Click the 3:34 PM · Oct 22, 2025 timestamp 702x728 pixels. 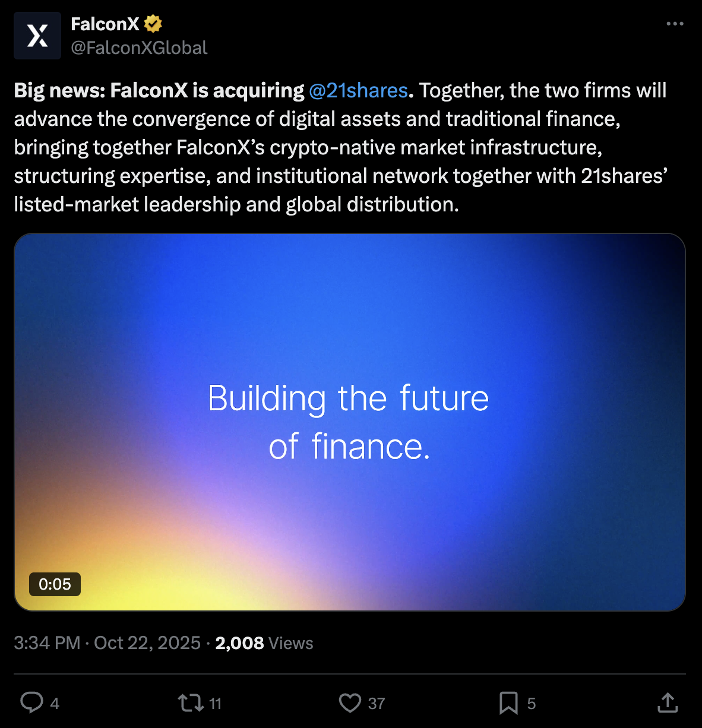[x=107, y=643]
